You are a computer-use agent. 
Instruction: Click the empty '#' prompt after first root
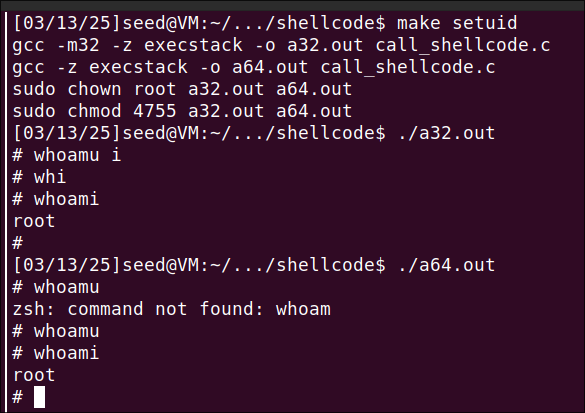pyautogui.click(x=18, y=243)
